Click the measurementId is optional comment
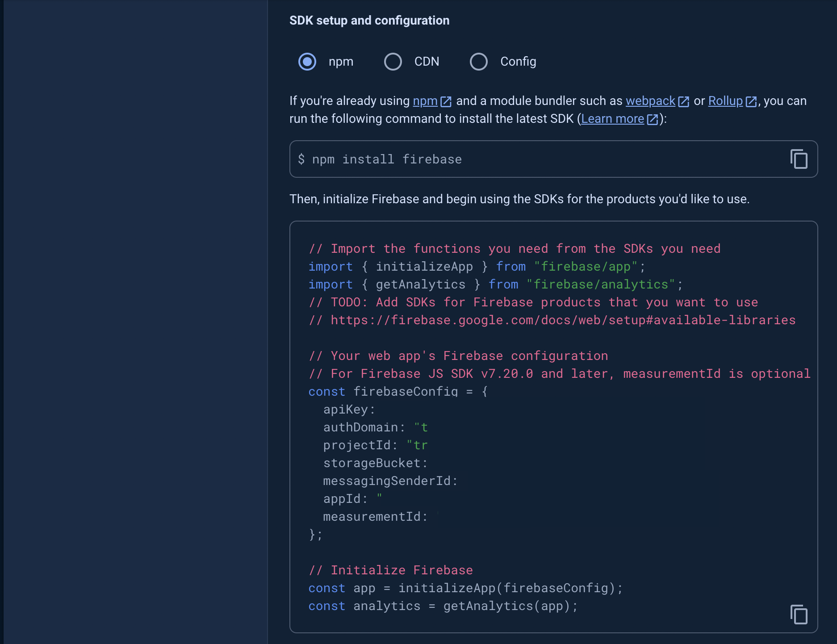 coord(560,374)
